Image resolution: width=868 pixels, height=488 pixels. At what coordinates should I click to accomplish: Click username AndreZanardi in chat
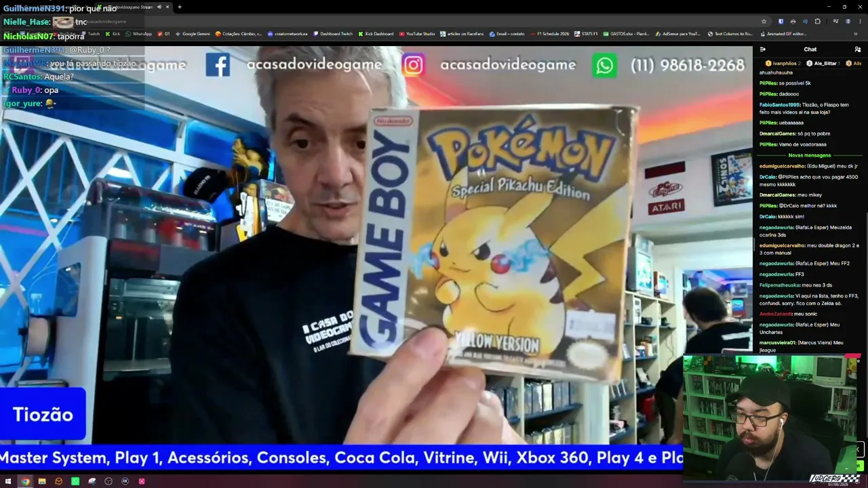coord(775,314)
